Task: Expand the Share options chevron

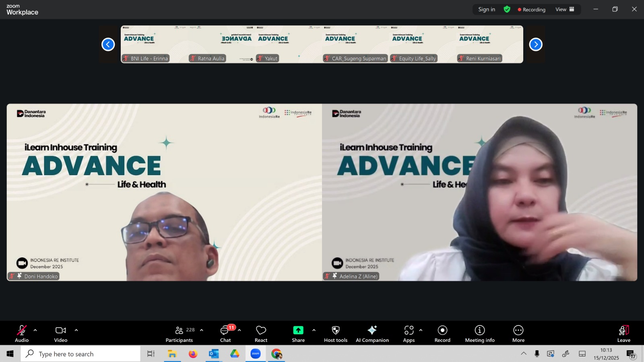Action: [x=314, y=330]
